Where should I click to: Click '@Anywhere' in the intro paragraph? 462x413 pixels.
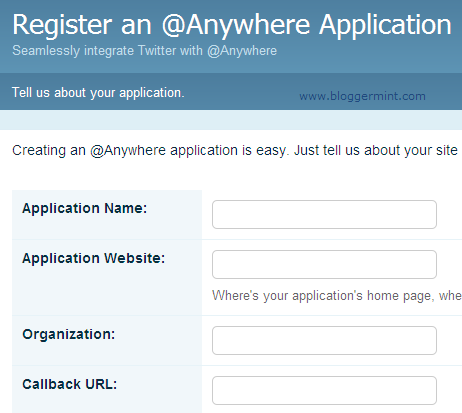(128, 151)
